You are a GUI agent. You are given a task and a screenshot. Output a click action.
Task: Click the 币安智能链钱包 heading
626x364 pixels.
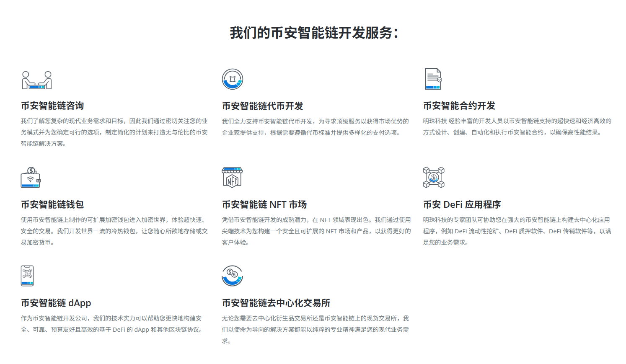point(52,204)
